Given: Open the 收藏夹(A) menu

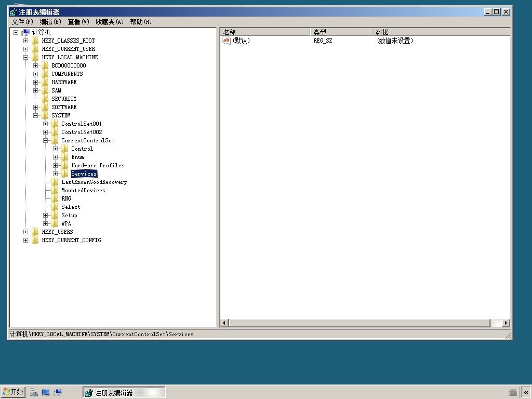Looking at the screenshot, I should 110,22.
